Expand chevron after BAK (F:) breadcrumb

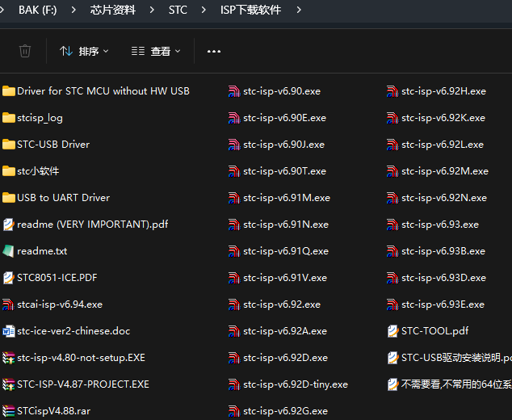[x=73, y=10]
